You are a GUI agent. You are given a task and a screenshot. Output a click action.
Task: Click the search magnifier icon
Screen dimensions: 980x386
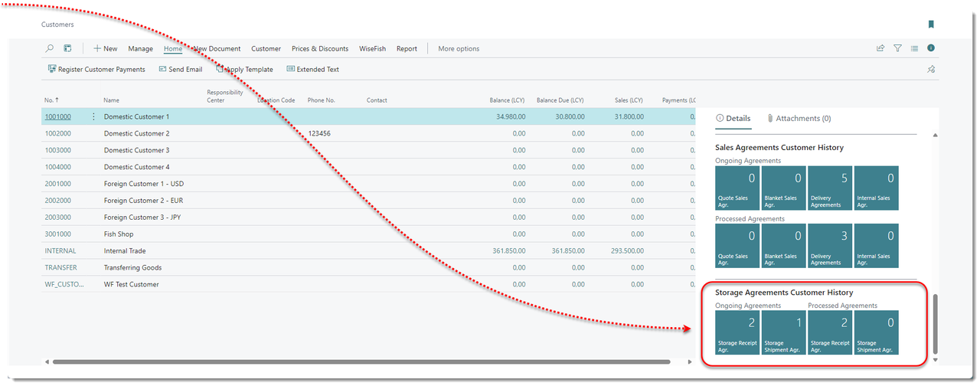pos(50,48)
